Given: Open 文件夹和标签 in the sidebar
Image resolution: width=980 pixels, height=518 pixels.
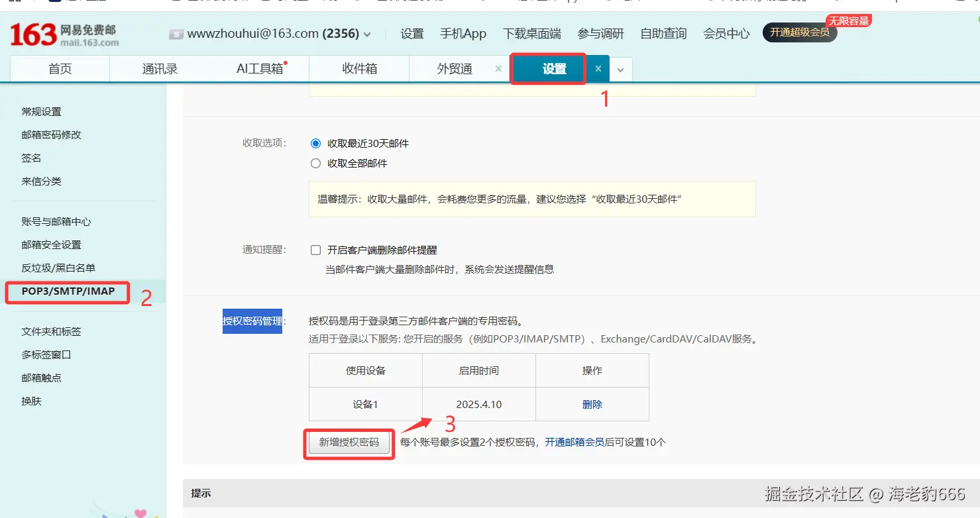Looking at the screenshot, I should 51,331.
